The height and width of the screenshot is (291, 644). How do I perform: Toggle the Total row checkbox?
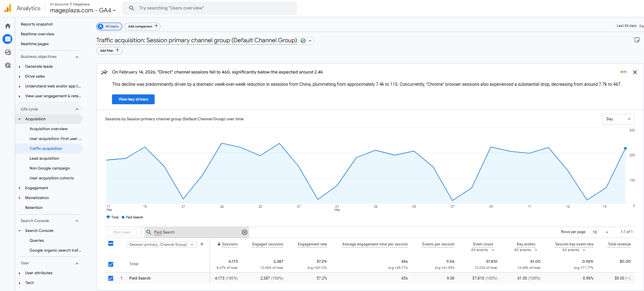[x=111, y=264]
